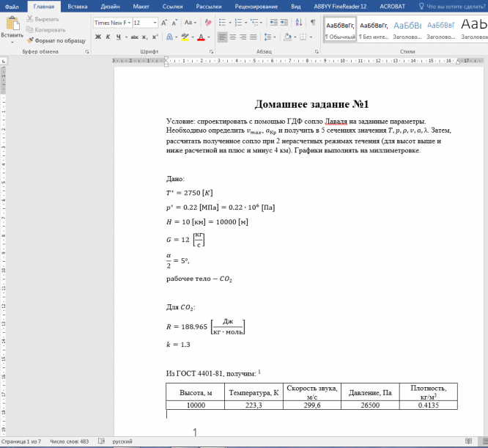Click the tab stop selector at ruler corner

tap(4, 61)
